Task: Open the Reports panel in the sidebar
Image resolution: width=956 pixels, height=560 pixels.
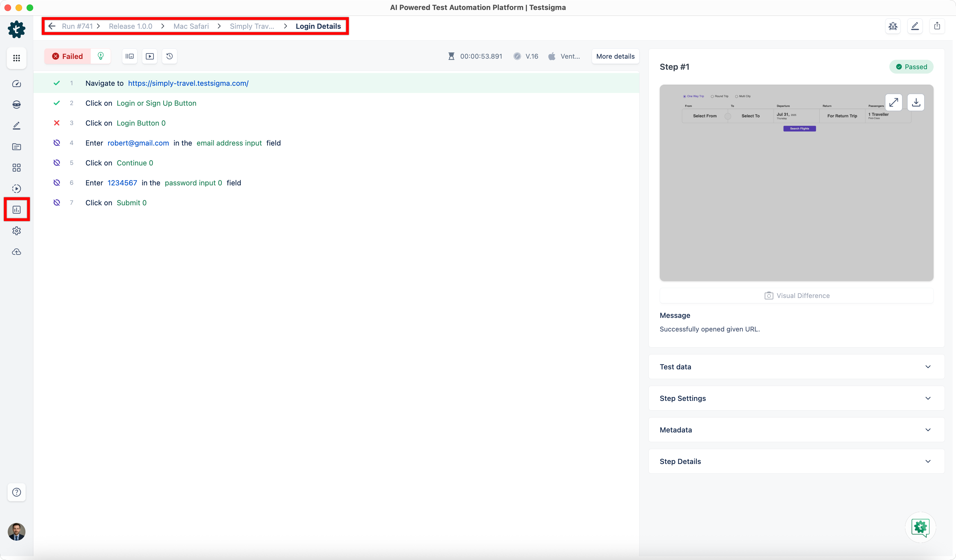Action: coord(16,209)
